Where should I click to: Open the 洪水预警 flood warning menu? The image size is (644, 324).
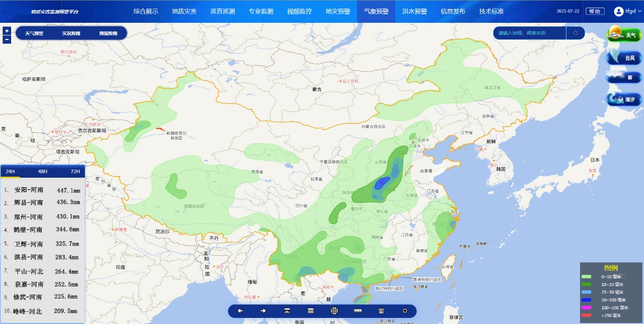pos(414,11)
